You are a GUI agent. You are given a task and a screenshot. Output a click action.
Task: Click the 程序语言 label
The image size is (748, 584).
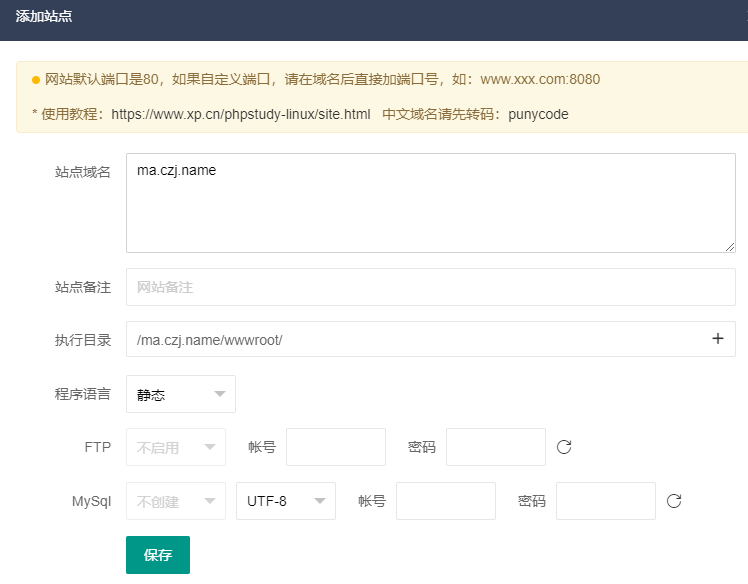pyautogui.click(x=83, y=394)
